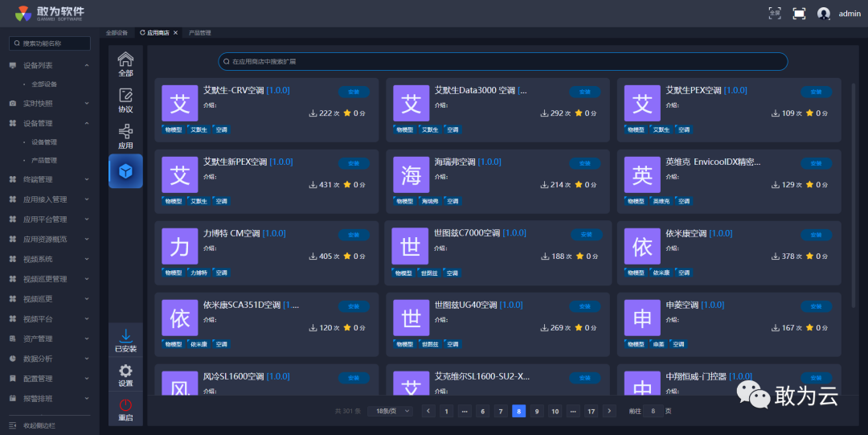Focus the 搜索功能名称 sidebar search field
The height and width of the screenshot is (435, 868).
coord(50,43)
